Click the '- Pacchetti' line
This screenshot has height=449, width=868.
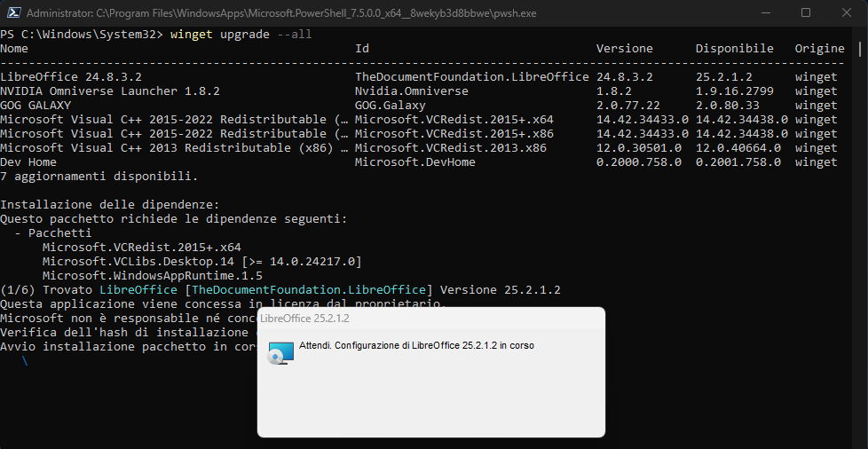click(x=53, y=233)
